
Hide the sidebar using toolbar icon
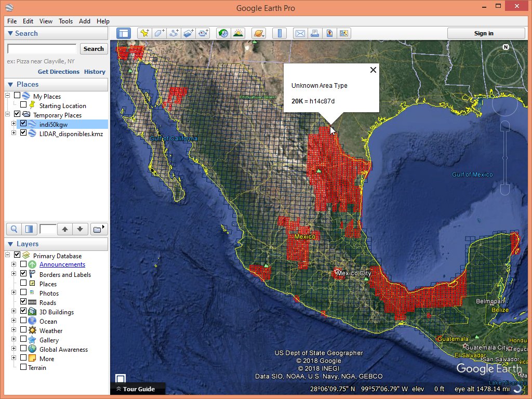click(x=124, y=33)
